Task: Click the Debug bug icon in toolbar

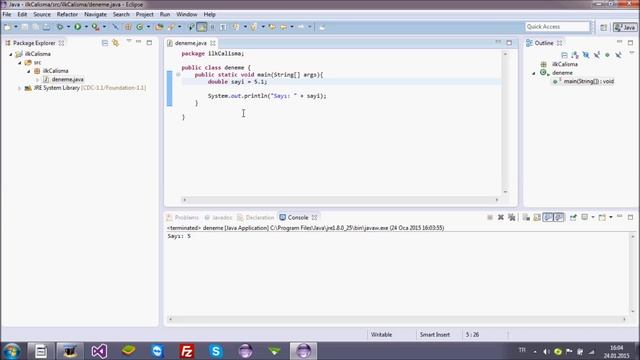Action: click(x=60, y=27)
